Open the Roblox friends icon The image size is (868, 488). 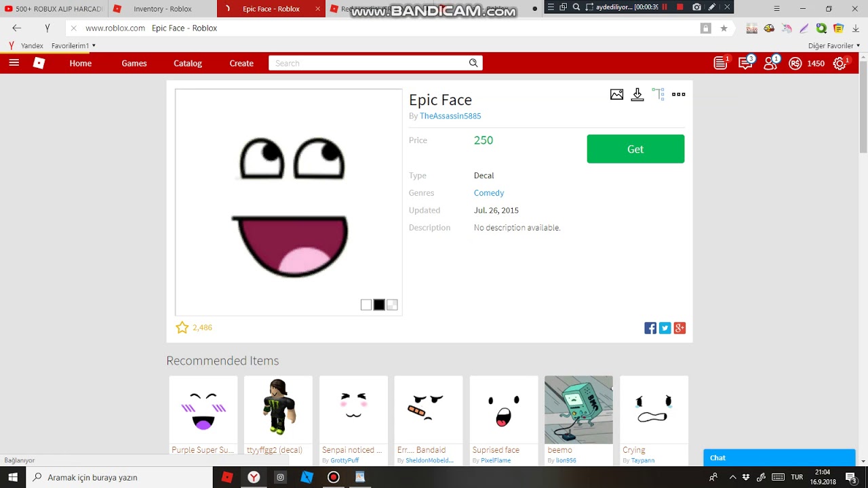[770, 63]
